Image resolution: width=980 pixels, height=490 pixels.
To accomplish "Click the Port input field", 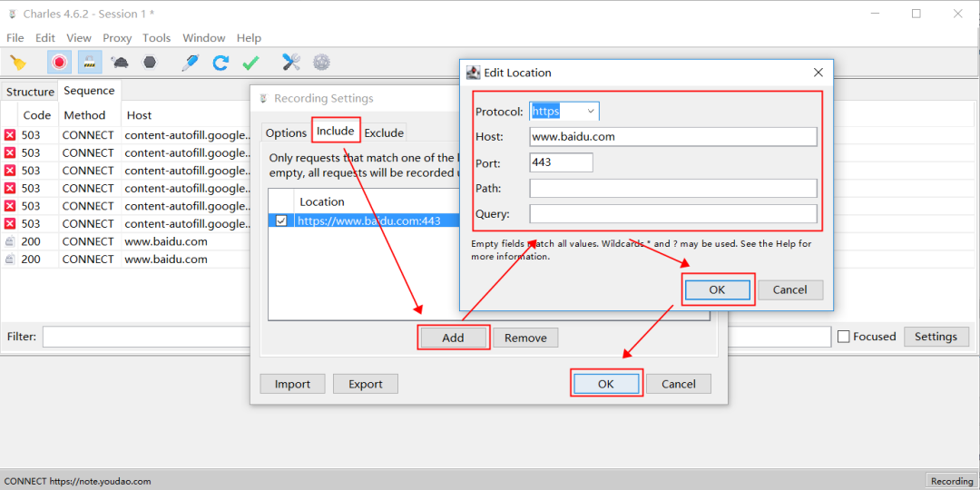I will tap(562, 162).
